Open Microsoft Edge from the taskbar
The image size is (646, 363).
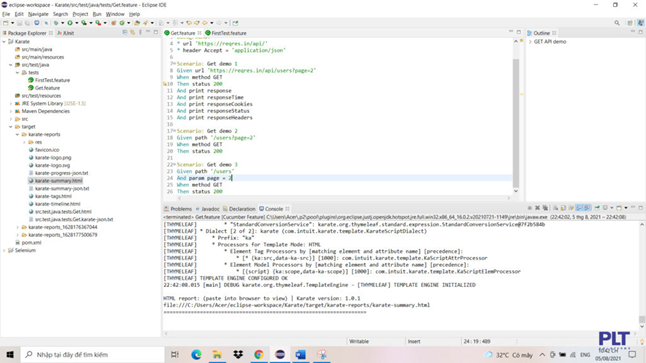tap(196, 354)
